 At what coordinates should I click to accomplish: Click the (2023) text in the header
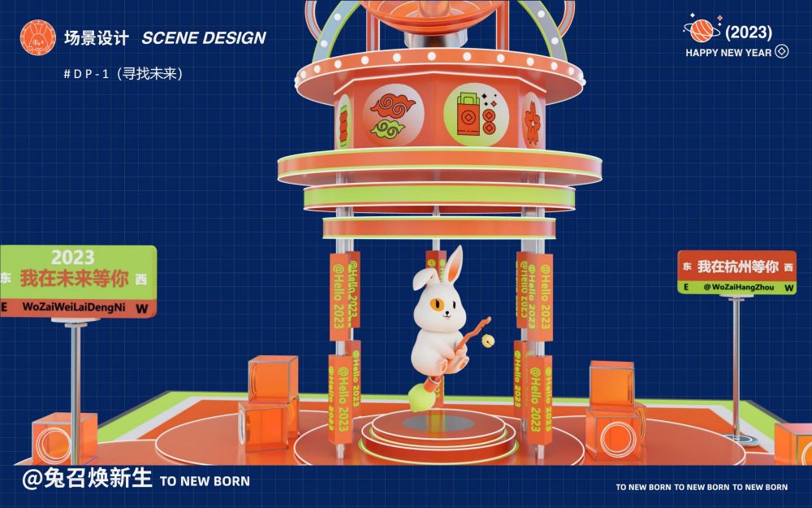click(749, 33)
